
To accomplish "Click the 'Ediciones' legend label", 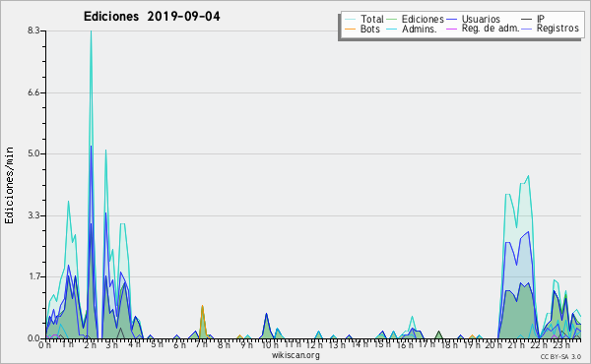I will (423, 19).
